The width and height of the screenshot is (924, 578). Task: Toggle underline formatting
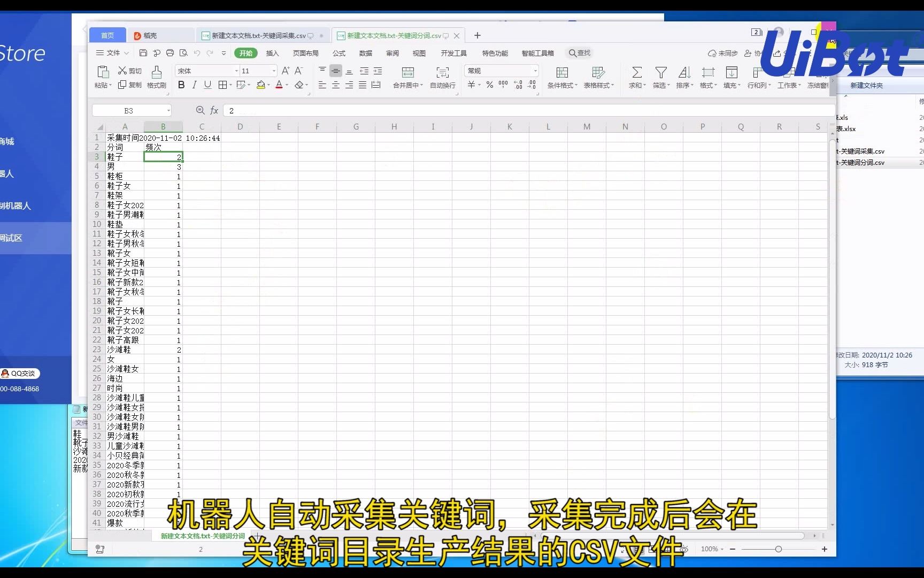tap(207, 85)
